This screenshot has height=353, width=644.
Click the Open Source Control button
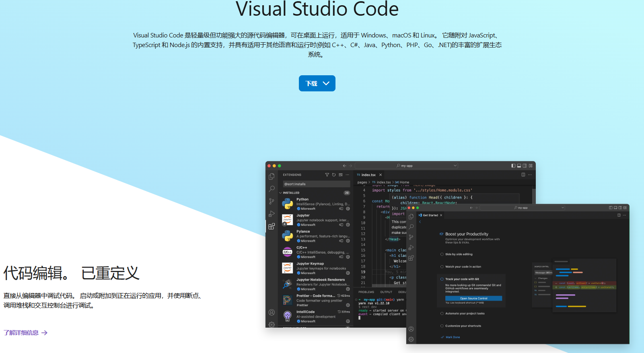click(473, 298)
